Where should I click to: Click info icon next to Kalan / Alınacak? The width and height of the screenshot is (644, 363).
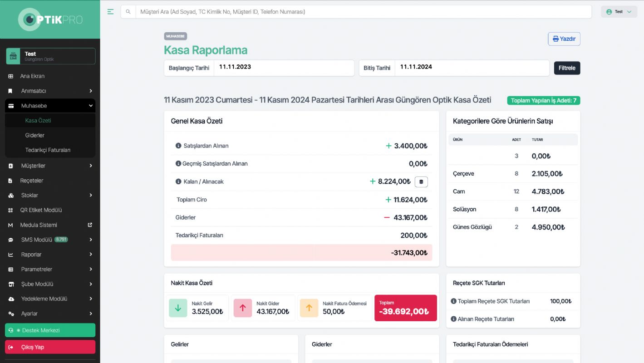tap(178, 181)
